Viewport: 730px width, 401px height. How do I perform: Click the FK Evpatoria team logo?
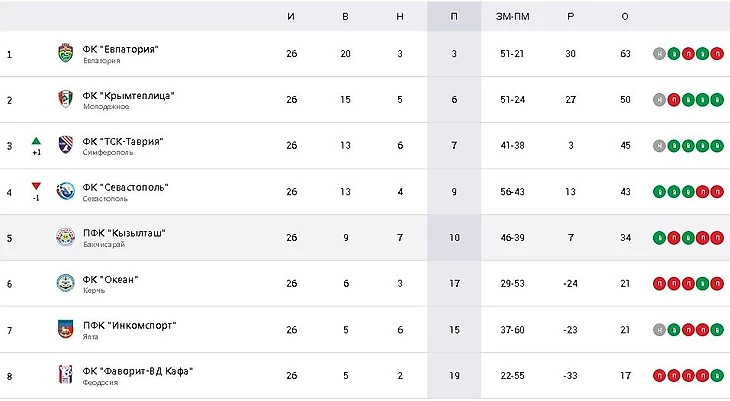[x=65, y=54]
